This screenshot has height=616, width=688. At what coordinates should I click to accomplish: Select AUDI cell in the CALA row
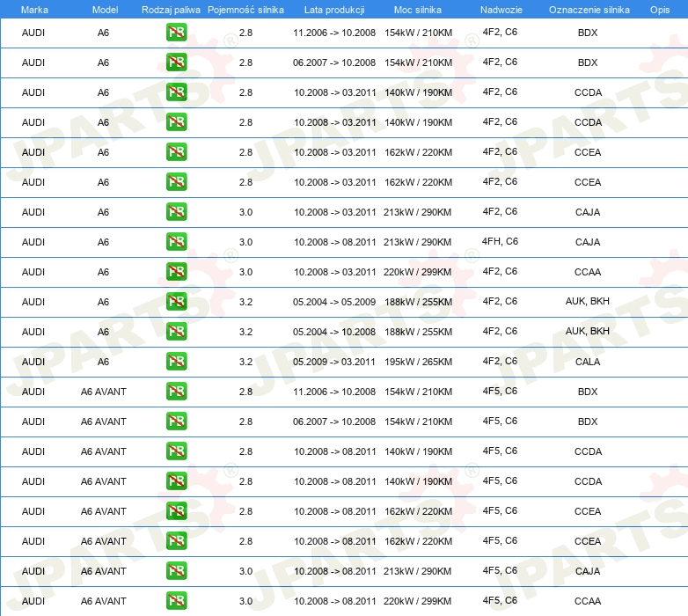(x=33, y=362)
